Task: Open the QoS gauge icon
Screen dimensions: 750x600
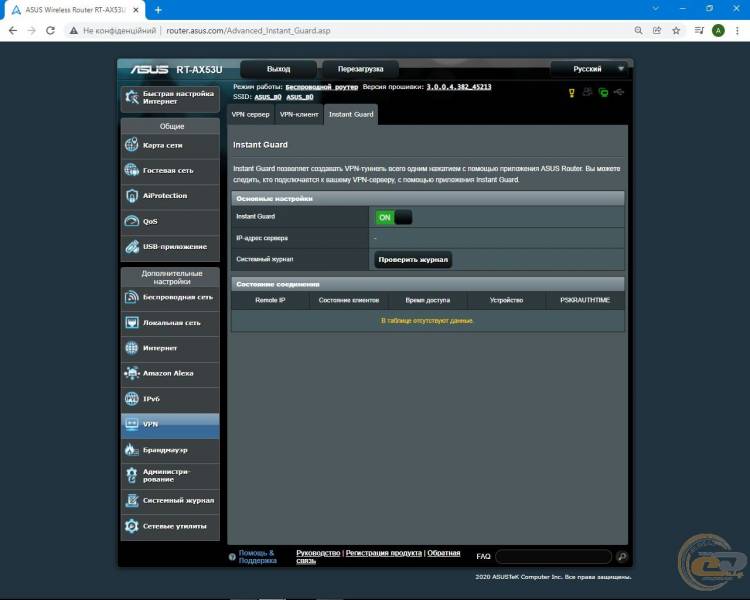Action: (132, 221)
